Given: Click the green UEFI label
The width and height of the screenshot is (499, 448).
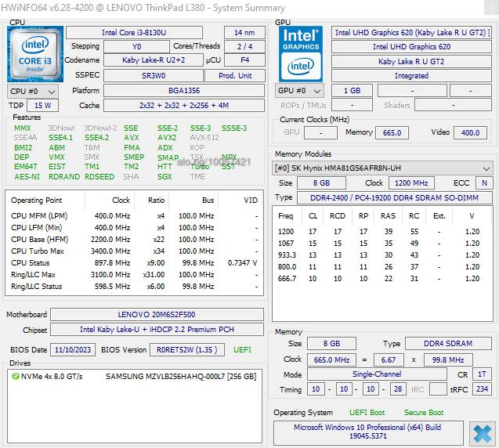Looking at the screenshot, I should point(242,349).
